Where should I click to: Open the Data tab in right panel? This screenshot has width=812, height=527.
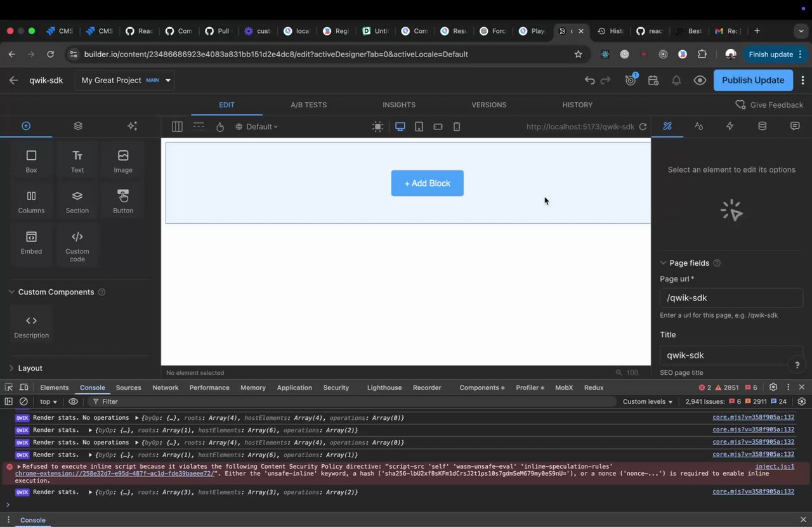pos(763,126)
